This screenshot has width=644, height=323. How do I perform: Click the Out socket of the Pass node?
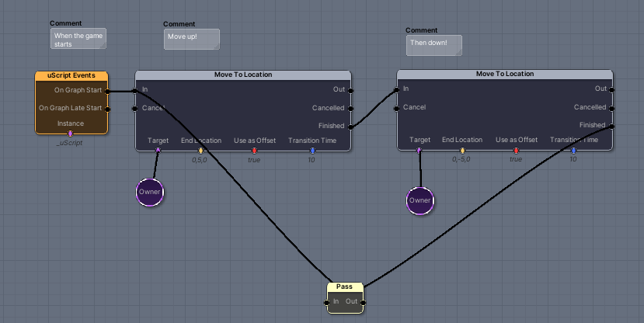tap(363, 302)
